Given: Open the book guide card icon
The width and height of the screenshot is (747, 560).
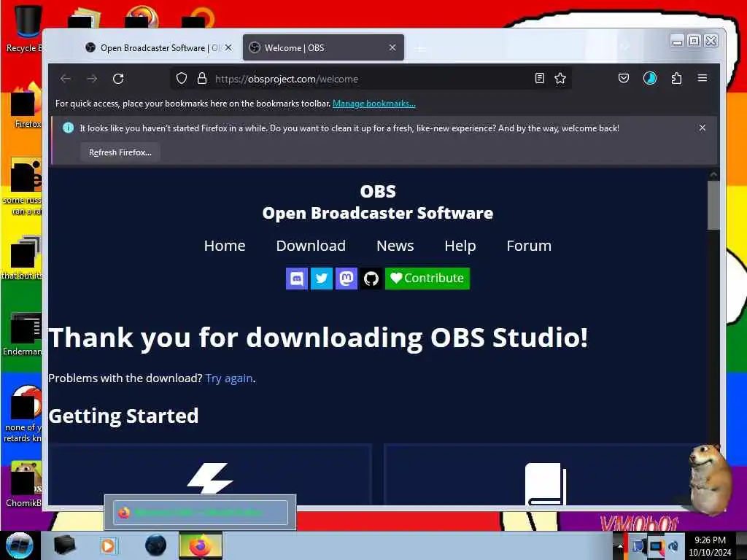Looking at the screenshot, I should click(546, 483).
